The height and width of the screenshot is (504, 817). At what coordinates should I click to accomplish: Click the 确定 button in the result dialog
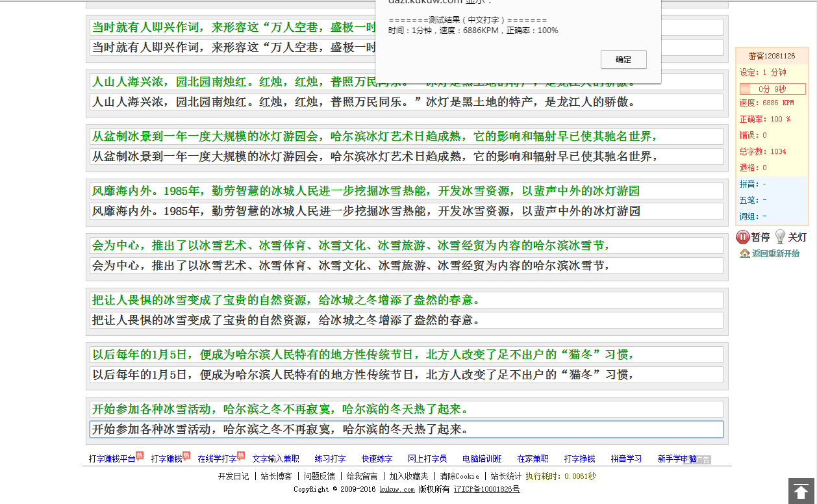(x=623, y=59)
